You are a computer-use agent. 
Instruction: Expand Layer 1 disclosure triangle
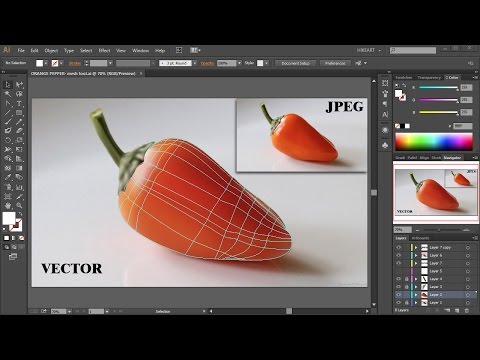click(x=416, y=303)
